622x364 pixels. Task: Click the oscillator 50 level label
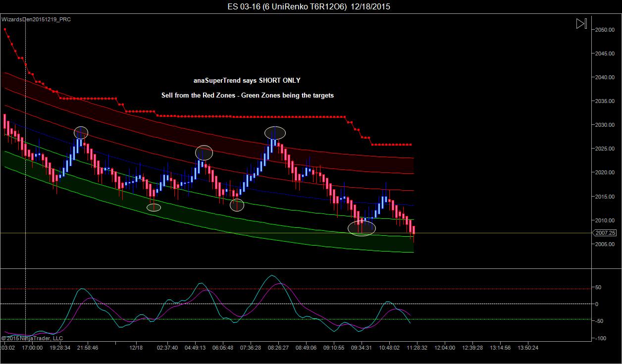[x=598, y=287]
